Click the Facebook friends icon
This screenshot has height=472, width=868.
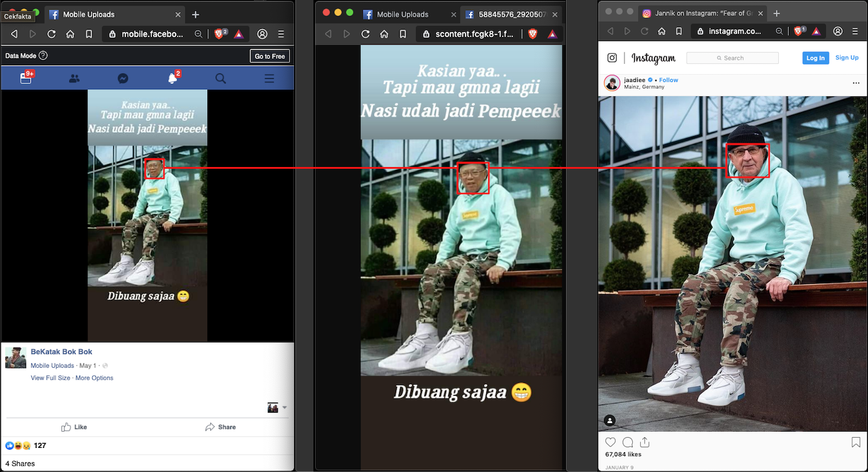coord(74,78)
